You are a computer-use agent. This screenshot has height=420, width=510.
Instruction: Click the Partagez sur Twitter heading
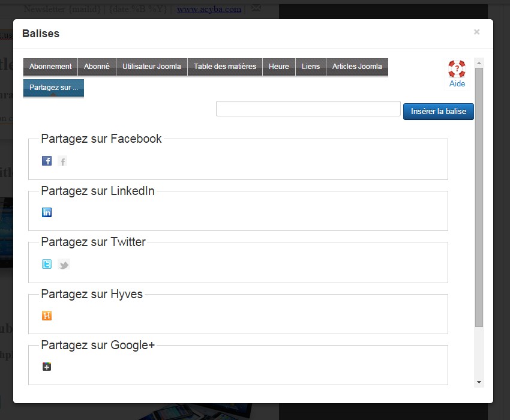coord(94,242)
